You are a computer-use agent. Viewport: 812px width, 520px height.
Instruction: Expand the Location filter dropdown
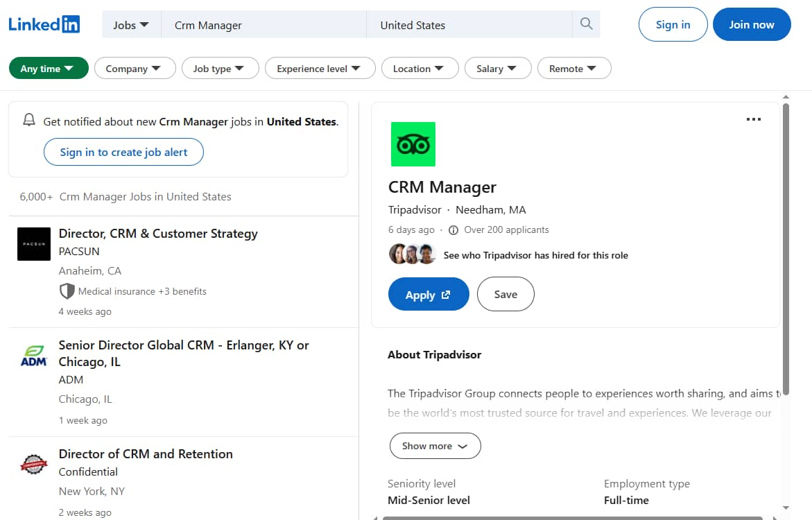coord(420,69)
